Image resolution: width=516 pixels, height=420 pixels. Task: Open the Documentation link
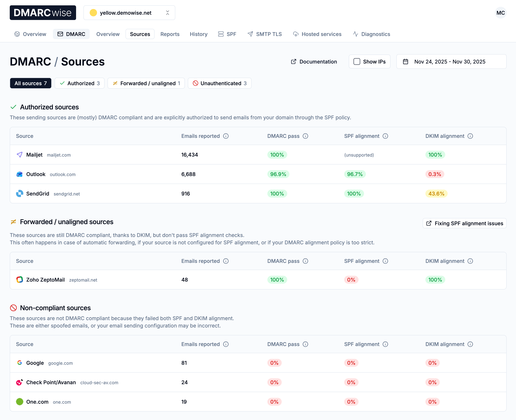[314, 62]
